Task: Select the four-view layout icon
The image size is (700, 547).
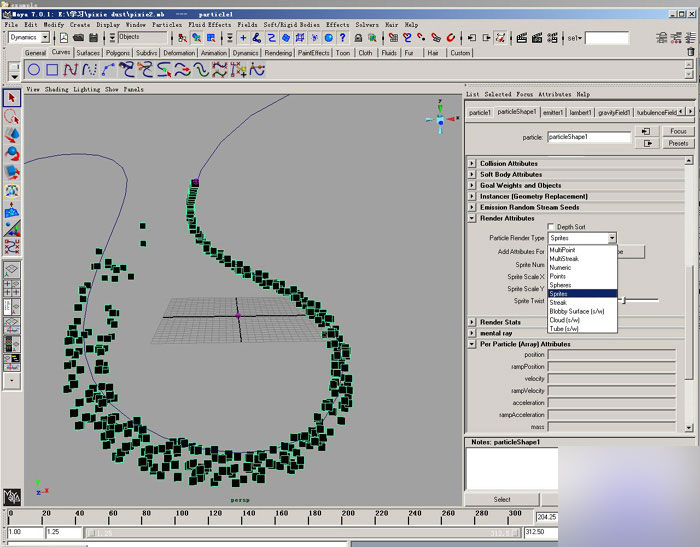Action: pyautogui.click(x=12, y=288)
